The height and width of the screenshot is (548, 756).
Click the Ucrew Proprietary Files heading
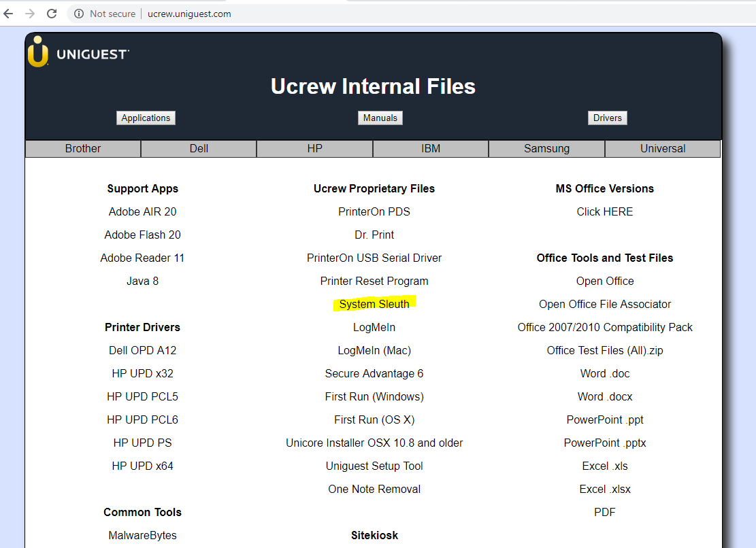374,189
